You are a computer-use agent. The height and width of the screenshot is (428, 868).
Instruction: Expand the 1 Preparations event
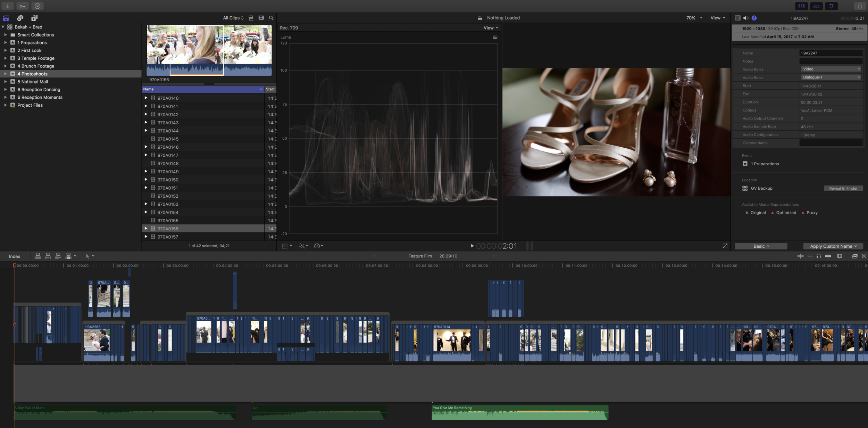pyautogui.click(x=6, y=43)
